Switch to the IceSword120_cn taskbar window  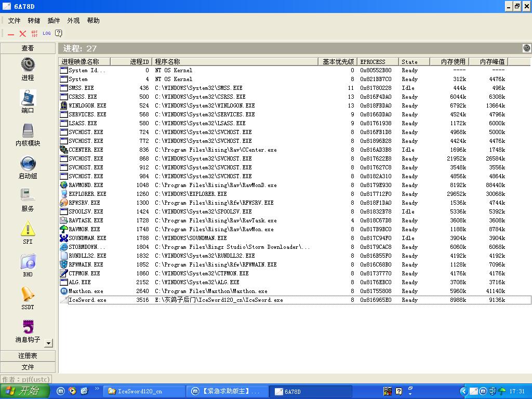(144, 392)
